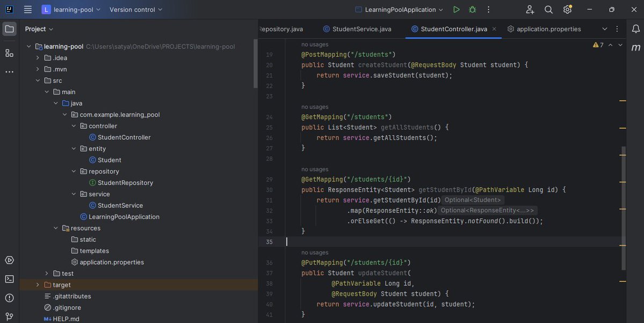The height and width of the screenshot is (323, 644).
Task: Open the Problems tool window icon
Action: click(x=10, y=298)
